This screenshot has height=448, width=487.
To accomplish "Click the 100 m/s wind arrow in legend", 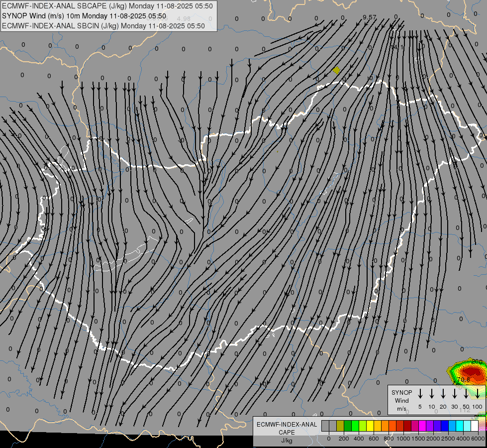I will click(x=478, y=394).
